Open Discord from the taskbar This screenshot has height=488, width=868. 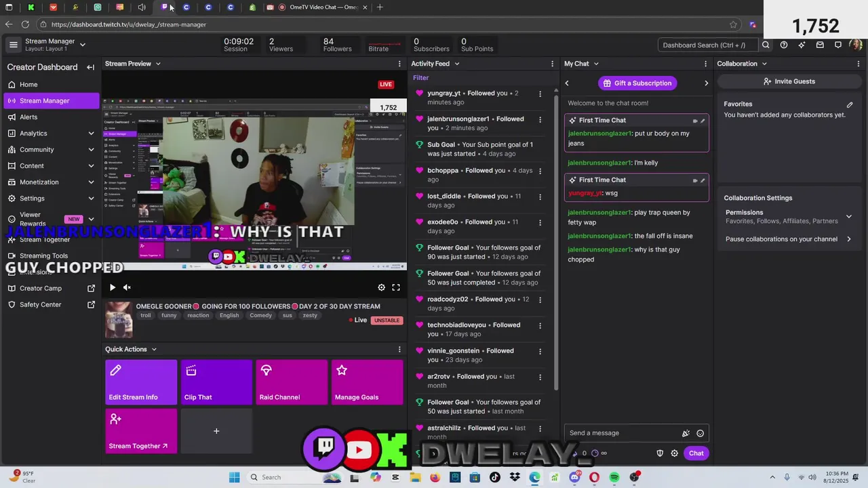pos(574,477)
